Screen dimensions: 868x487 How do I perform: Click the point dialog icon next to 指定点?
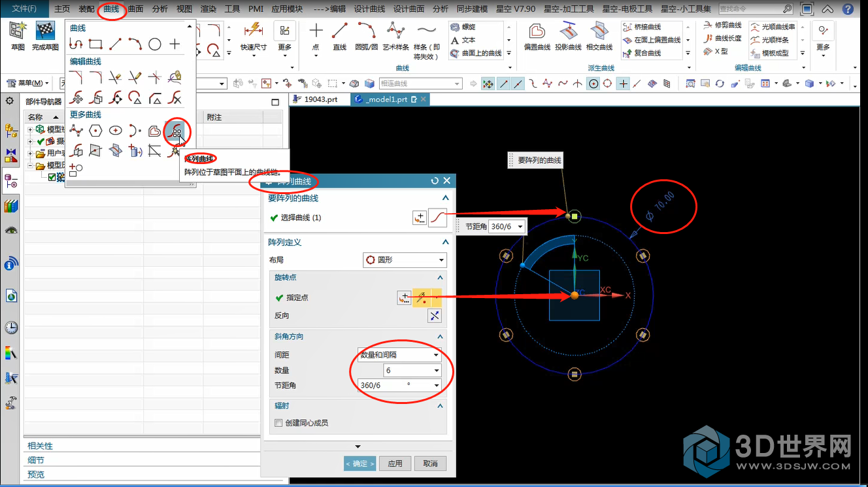click(405, 297)
